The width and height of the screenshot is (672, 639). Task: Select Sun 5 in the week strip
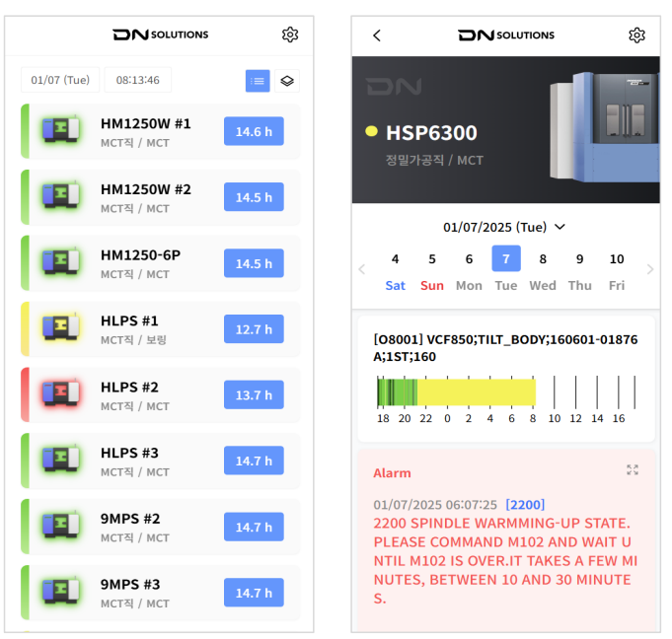pyautogui.click(x=431, y=270)
